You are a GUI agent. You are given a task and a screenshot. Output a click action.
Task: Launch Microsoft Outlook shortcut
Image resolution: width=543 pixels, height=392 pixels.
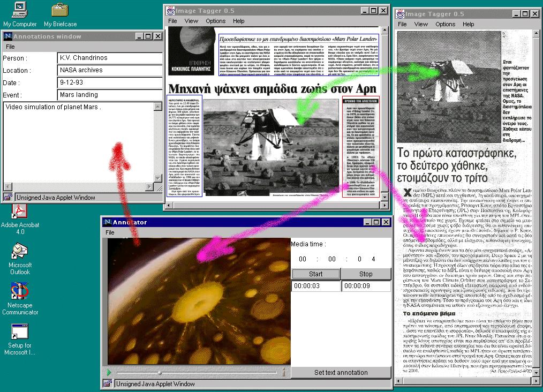coord(20,259)
